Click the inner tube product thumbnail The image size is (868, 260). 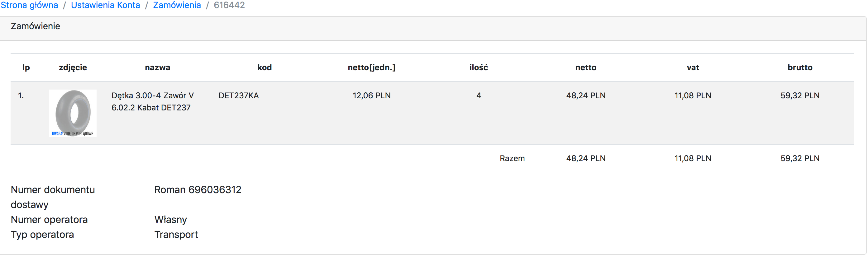pos(73,113)
